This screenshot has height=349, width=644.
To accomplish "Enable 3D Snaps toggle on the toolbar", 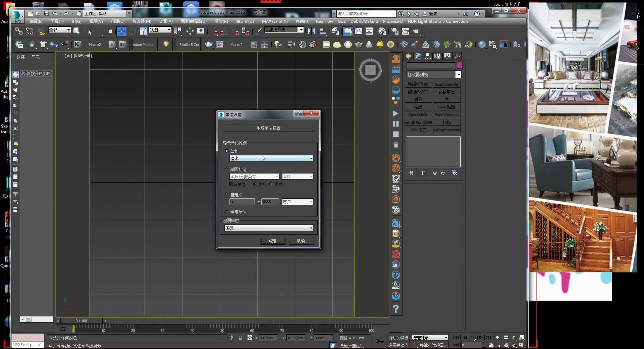I will point(216,32).
